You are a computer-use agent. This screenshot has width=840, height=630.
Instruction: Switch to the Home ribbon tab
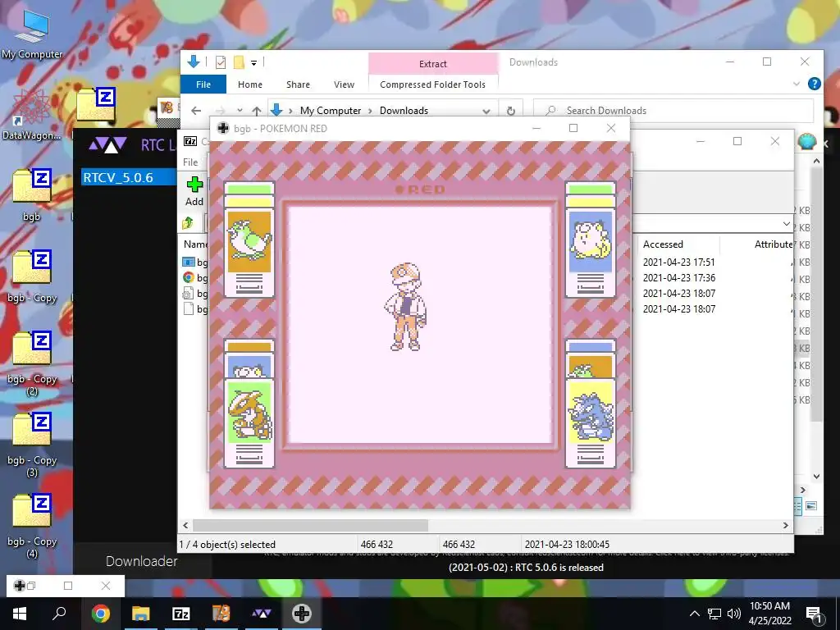point(250,84)
